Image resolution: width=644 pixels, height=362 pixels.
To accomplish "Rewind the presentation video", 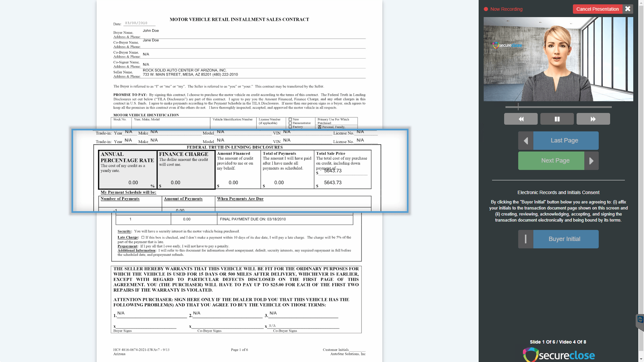I will [x=521, y=119].
